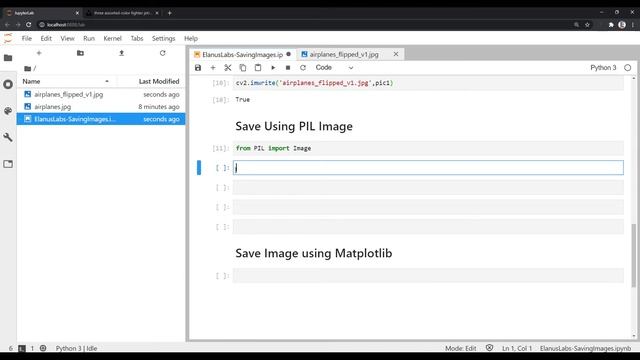Open the Tabs menu
Image resolution: width=640 pixels, height=360 pixels.
click(x=137, y=38)
